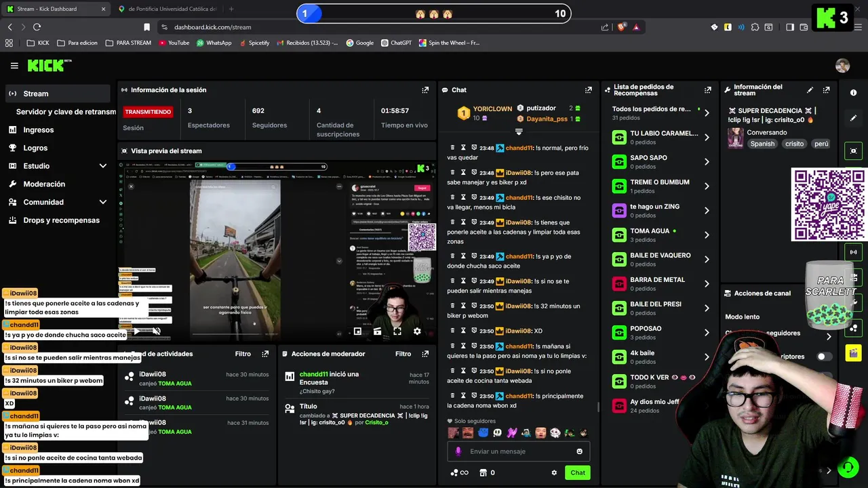868x488 pixels.
Task: Pop out the Información de la sesión panel
Action: 425,89
